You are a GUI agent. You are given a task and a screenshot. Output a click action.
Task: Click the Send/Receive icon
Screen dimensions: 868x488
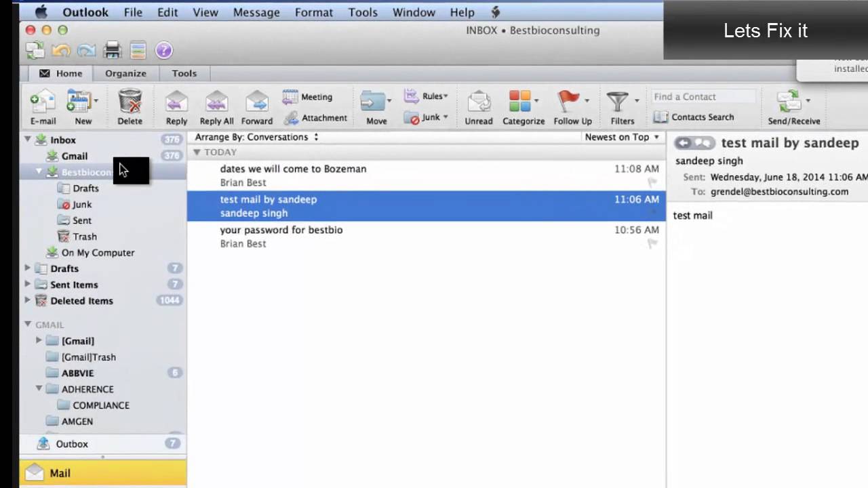pos(789,102)
